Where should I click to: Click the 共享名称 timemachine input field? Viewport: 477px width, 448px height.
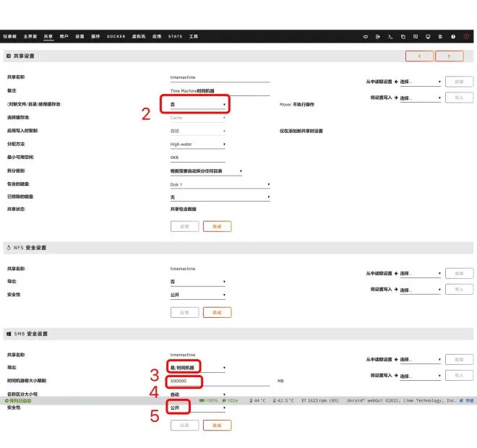click(x=220, y=77)
